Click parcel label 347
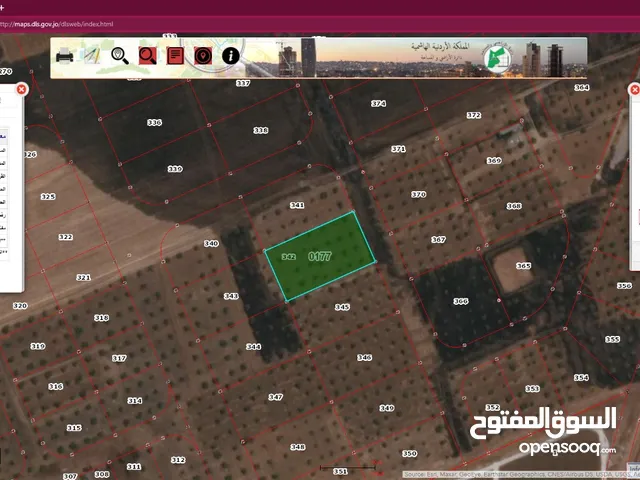 click(276, 397)
